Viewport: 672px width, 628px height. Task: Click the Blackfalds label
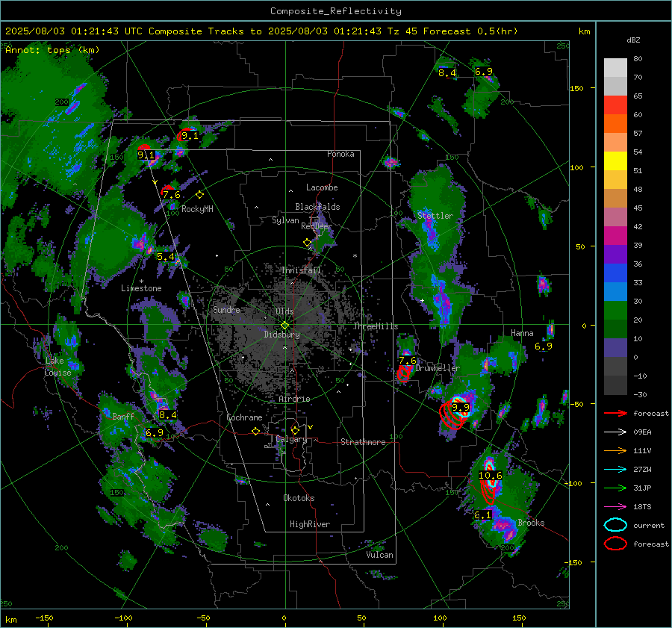[x=317, y=207]
